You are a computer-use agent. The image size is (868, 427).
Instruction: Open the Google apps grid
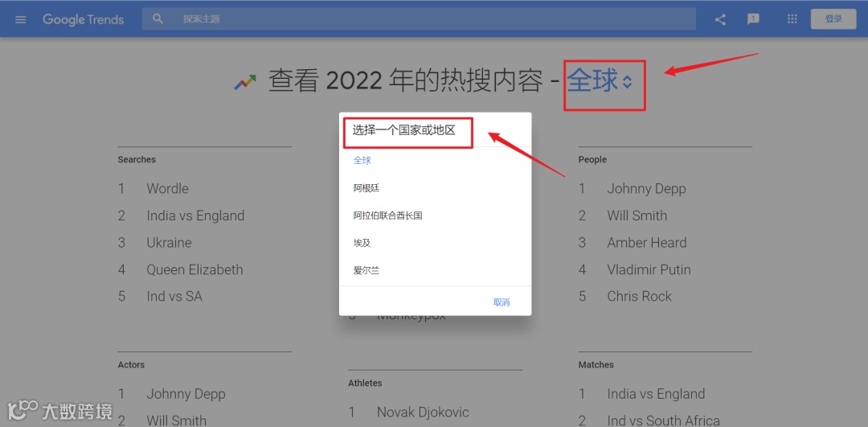[x=792, y=18]
